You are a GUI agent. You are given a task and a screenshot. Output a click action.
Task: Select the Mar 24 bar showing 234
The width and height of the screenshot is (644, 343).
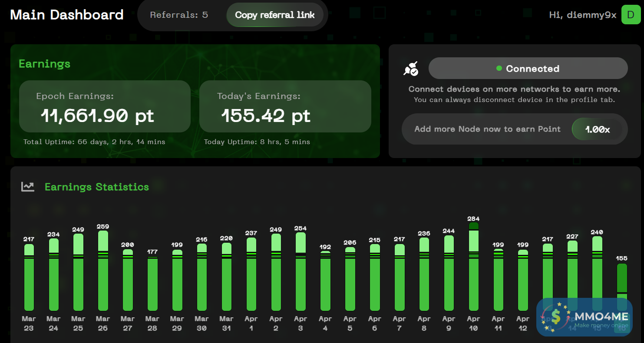tap(54, 274)
